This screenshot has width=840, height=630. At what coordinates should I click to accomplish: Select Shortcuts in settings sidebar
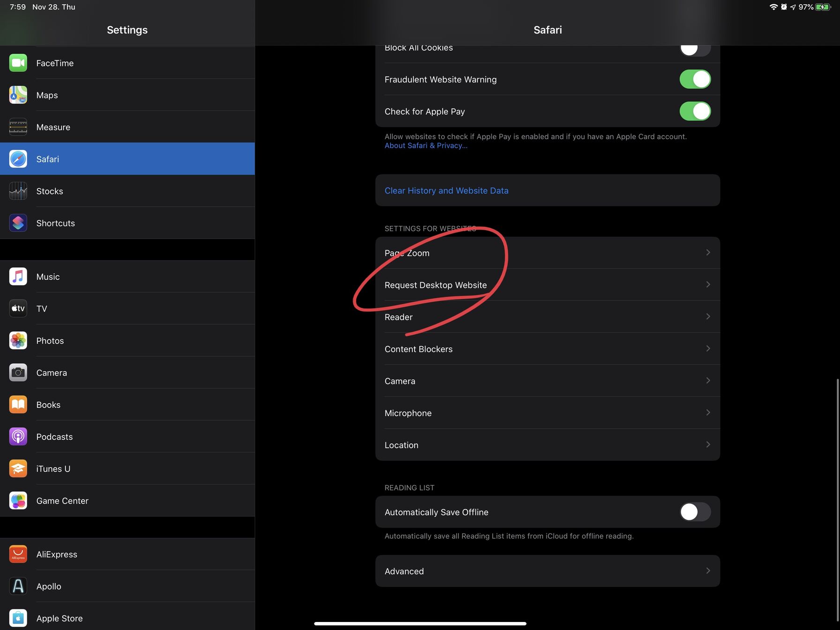pos(127,223)
